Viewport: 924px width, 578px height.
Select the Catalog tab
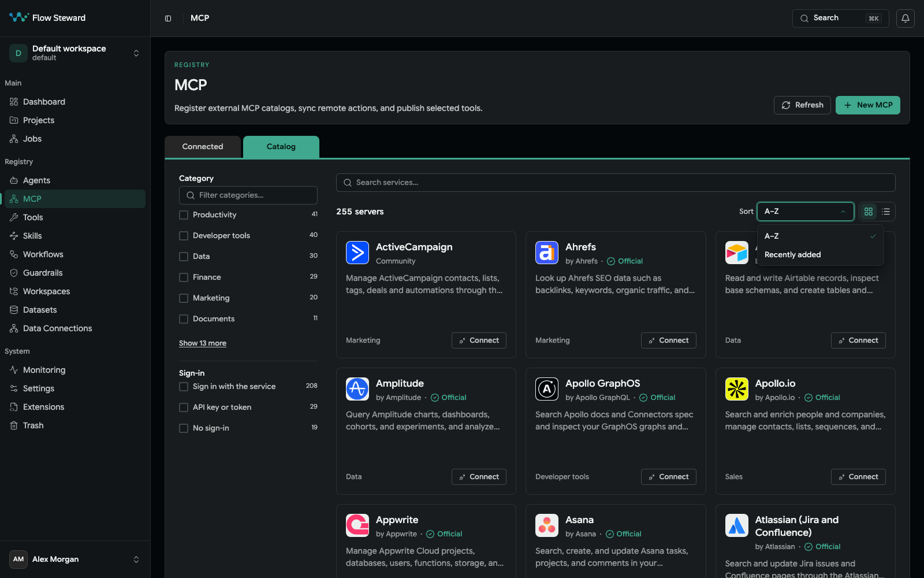point(281,147)
